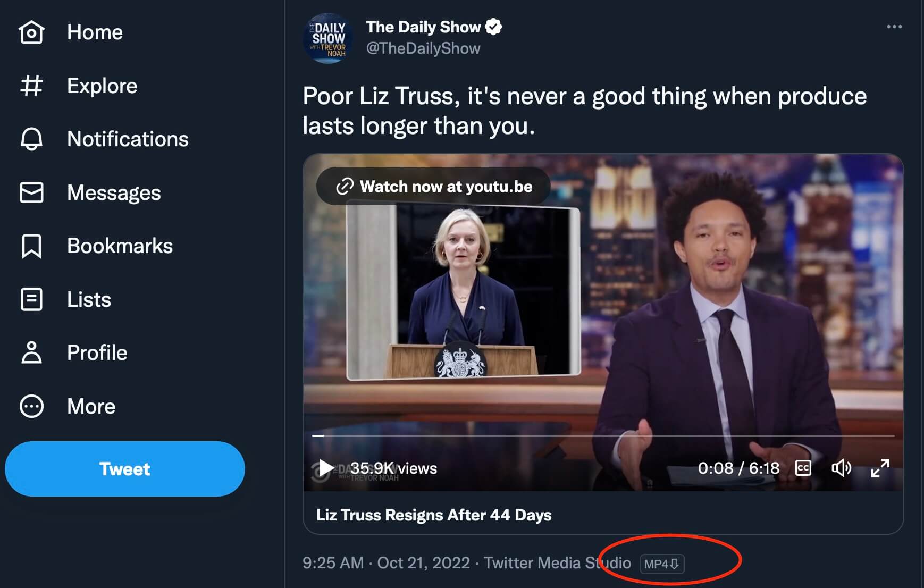The height and width of the screenshot is (588, 924).
Task: Visit @TheDailyShow profile handle
Action: click(423, 48)
